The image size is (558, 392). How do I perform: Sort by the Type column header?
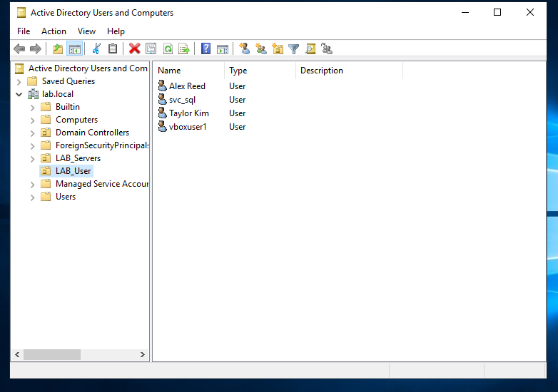[260, 71]
